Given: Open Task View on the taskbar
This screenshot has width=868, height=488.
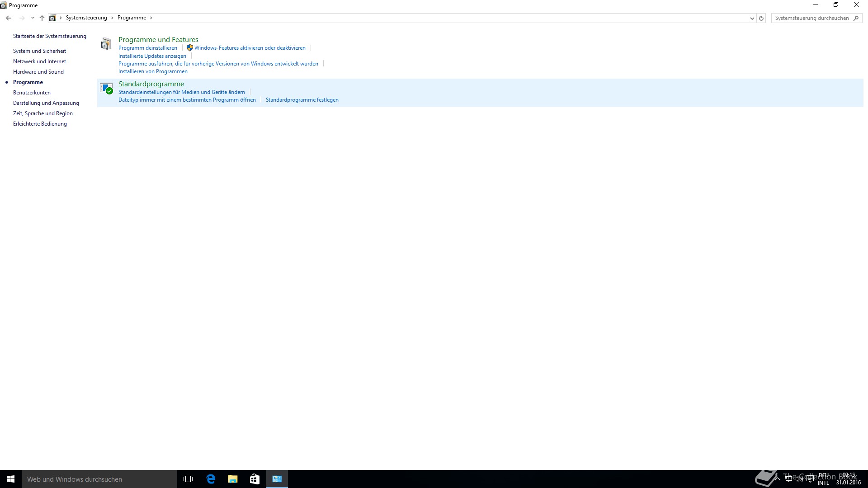Looking at the screenshot, I should [x=188, y=479].
